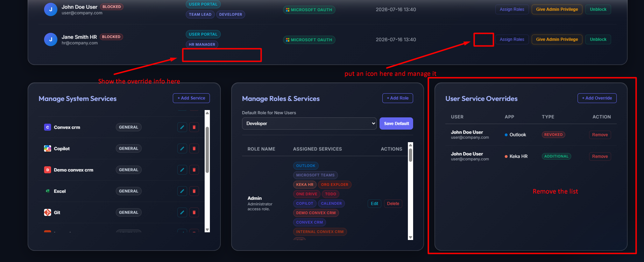
Task: Click the services list scrollbar thumb
Action: coord(207,150)
